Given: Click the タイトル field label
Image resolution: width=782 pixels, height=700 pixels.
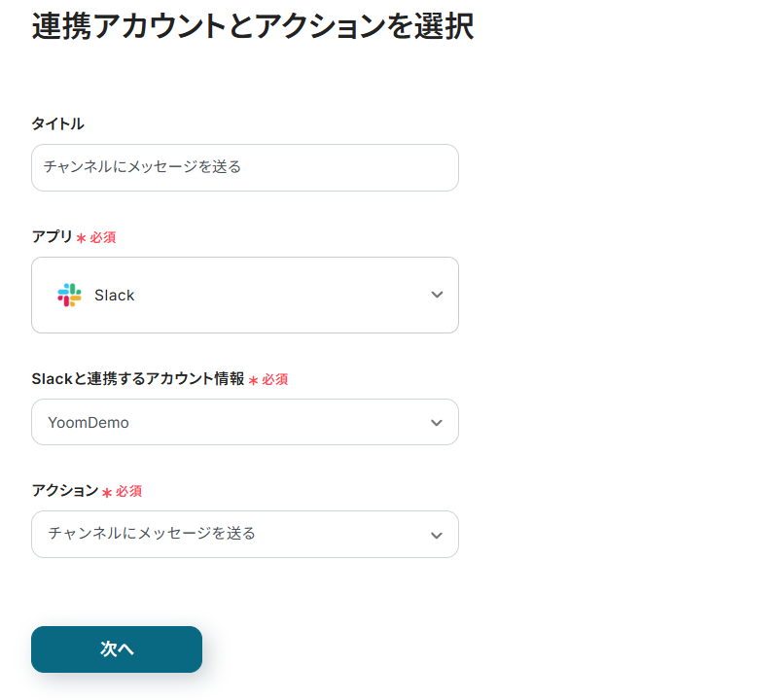Looking at the screenshot, I should tap(57, 123).
